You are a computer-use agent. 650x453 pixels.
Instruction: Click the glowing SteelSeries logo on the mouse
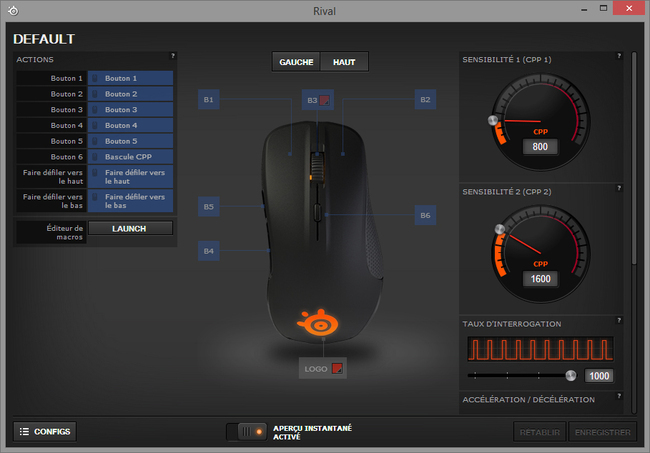(318, 322)
